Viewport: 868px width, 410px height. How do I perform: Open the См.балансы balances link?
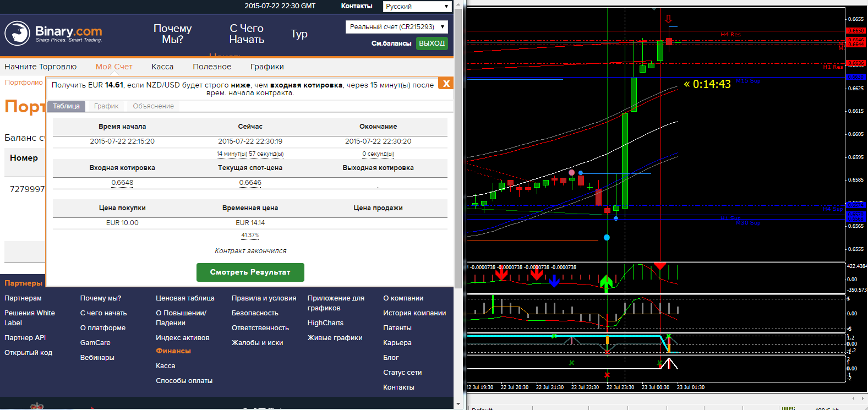pyautogui.click(x=391, y=43)
